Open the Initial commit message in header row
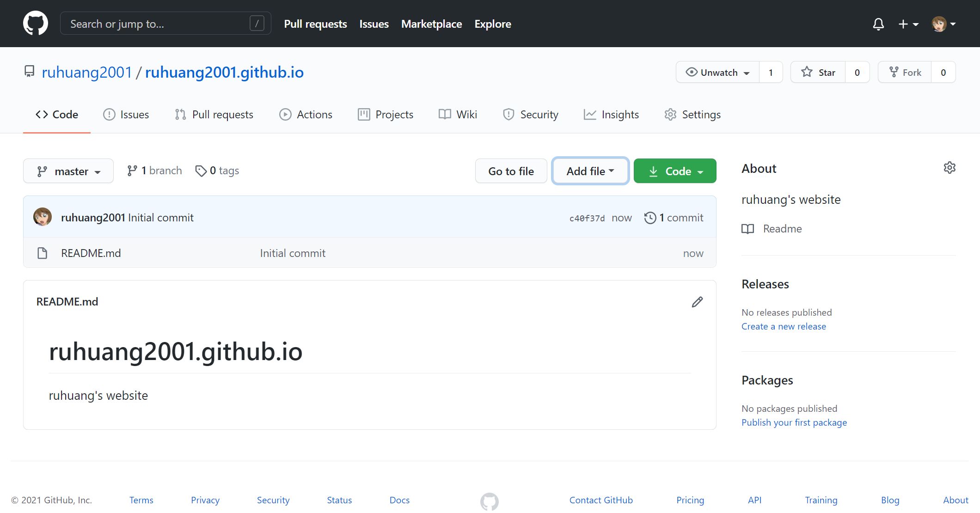Screen dimensions: 980x513 click(161, 218)
